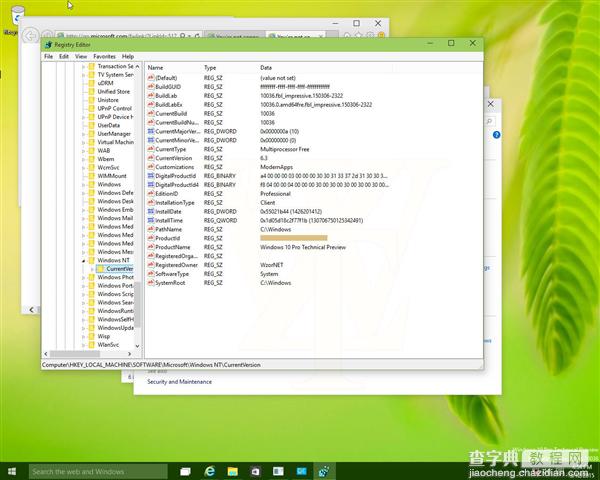Expand the CurrentVer subkey arrow
Screen dimensions: 600x480
[x=92, y=269]
